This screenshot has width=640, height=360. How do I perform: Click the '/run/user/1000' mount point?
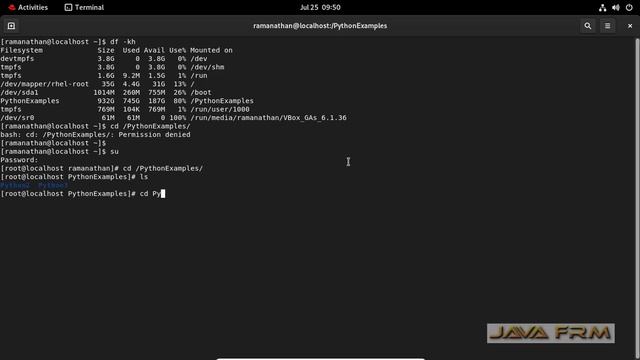click(220, 109)
